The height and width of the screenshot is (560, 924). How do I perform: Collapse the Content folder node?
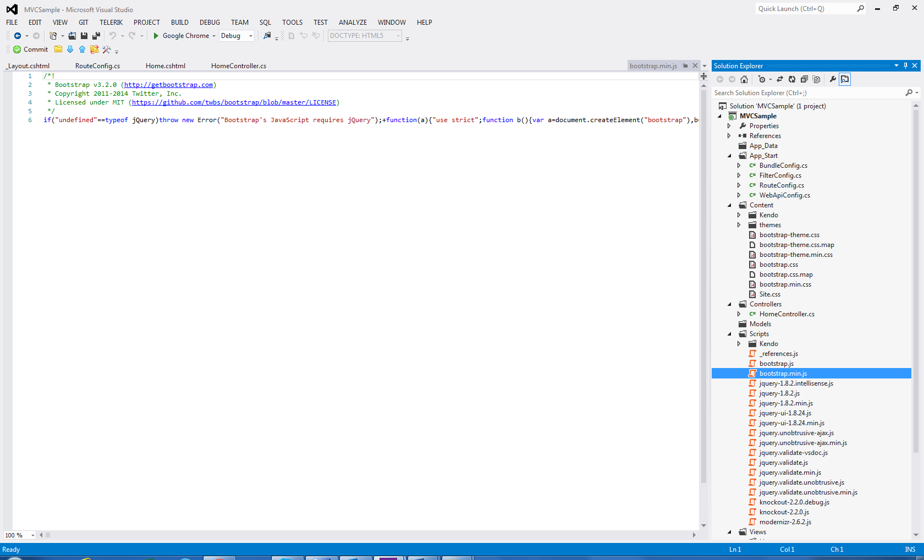pyautogui.click(x=730, y=205)
